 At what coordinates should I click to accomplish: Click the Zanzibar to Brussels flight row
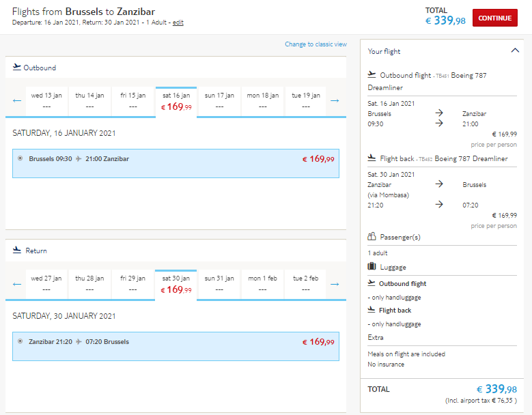(x=176, y=346)
